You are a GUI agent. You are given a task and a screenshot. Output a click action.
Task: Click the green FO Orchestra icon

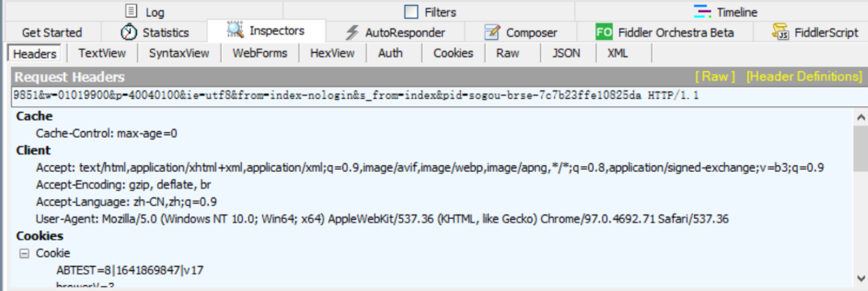[x=604, y=32]
